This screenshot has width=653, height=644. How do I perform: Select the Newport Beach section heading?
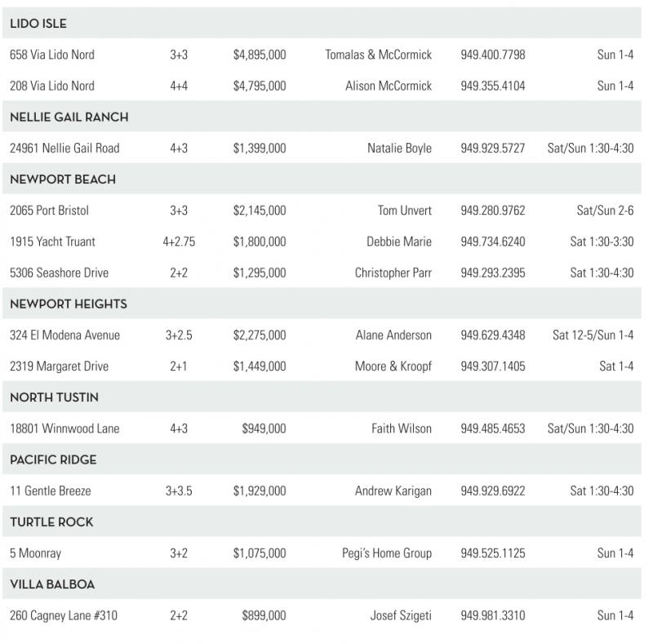pos(63,180)
